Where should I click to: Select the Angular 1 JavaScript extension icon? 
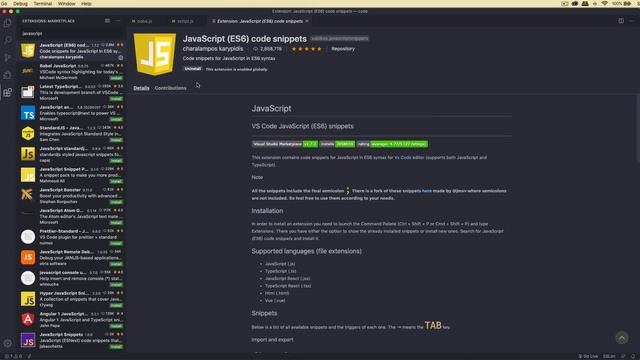click(x=28, y=319)
